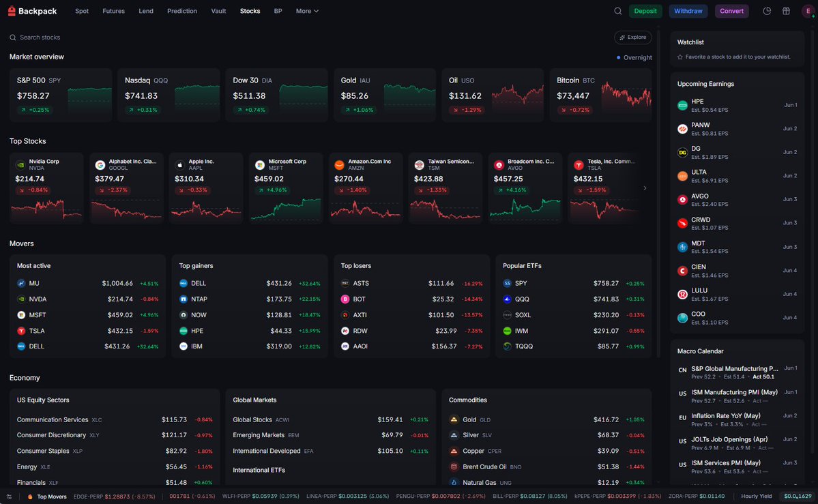
Task: Open the search magnifier in top bar
Action: (617, 11)
